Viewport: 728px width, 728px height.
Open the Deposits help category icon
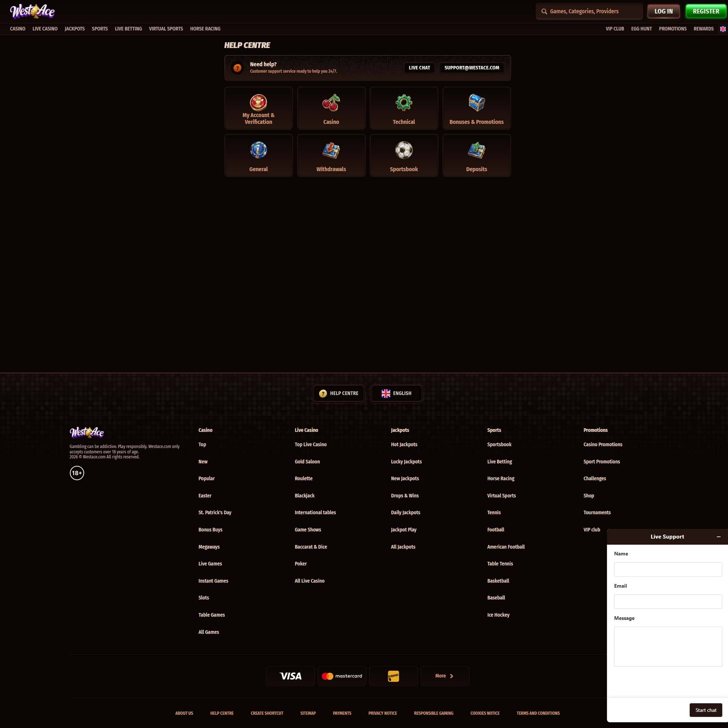(x=476, y=150)
